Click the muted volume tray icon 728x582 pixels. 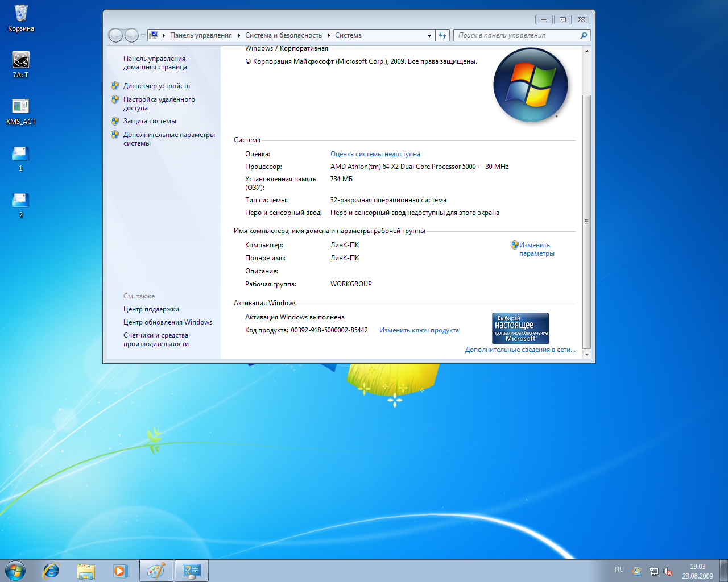[x=668, y=571]
